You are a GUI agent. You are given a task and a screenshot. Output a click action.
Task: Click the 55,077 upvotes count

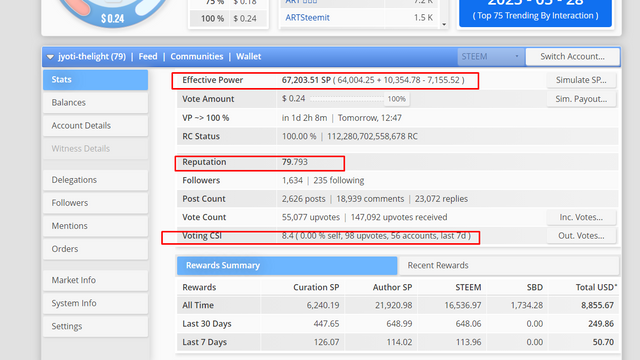point(311,217)
